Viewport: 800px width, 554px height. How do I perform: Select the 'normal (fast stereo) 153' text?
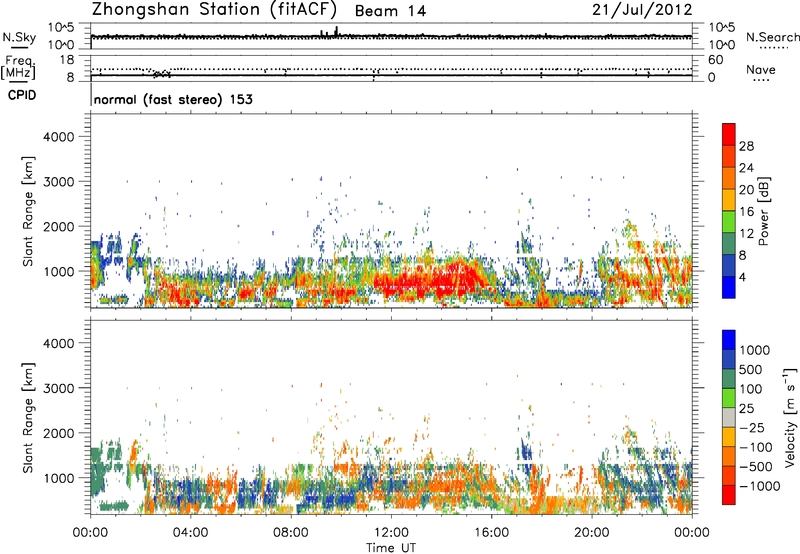tap(173, 99)
